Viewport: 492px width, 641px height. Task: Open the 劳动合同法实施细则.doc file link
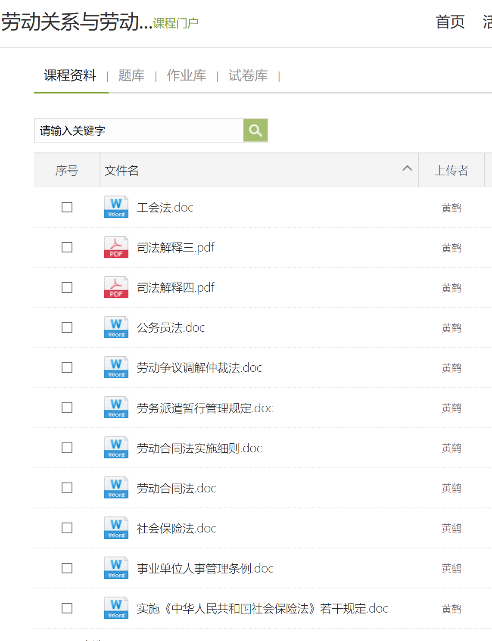click(199, 448)
